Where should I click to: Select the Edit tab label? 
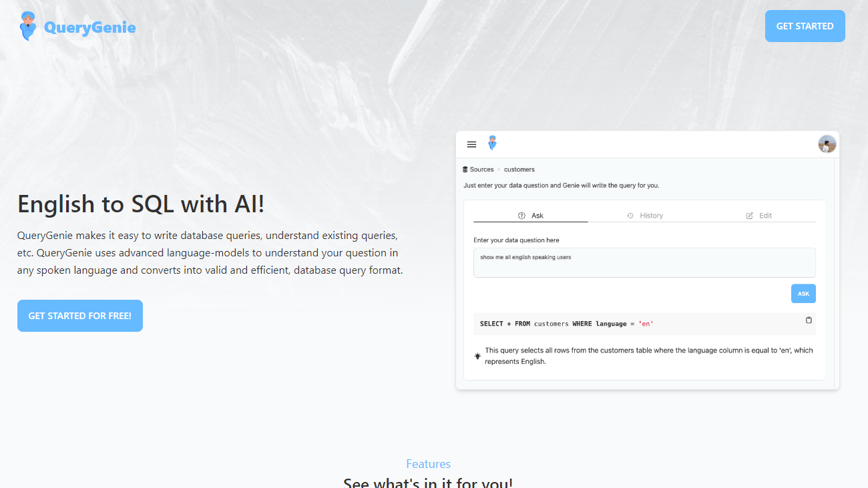click(765, 216)
